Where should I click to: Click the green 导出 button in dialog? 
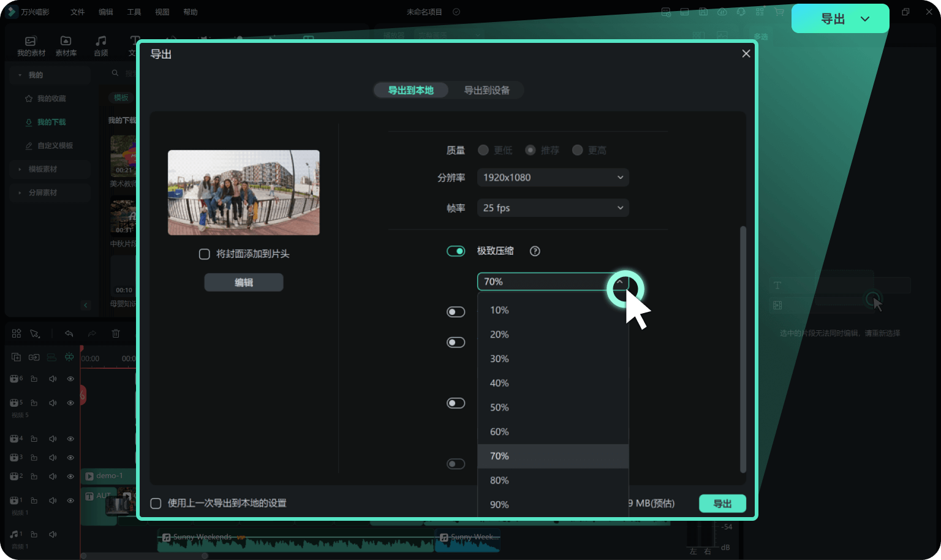(722, 504)
